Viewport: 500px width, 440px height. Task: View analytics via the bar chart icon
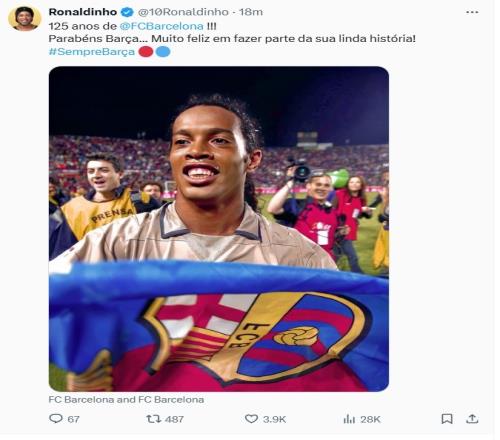click(x=349, y=419)
